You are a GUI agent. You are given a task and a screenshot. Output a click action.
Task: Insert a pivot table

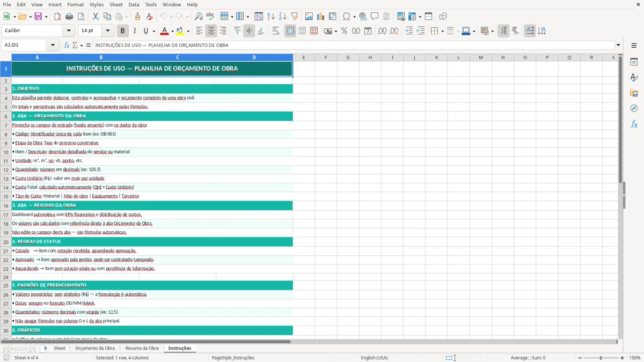pos(332,17)
